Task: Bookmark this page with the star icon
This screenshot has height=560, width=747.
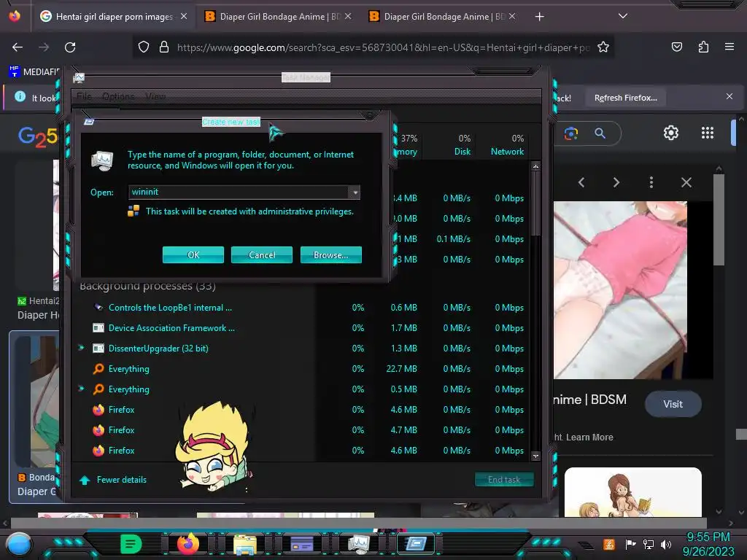Action: coord(603,47)
